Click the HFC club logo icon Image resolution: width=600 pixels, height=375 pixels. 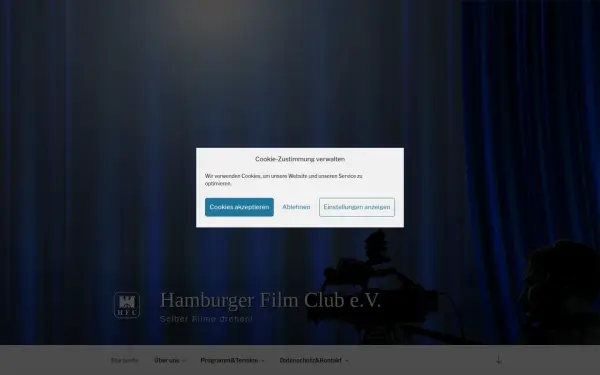point(127,305)
